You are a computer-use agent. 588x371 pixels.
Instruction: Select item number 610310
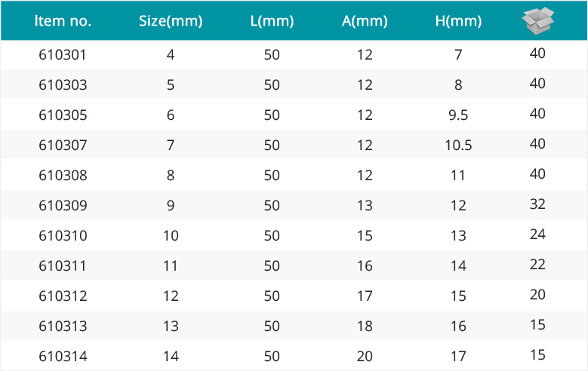pos(63,236)
